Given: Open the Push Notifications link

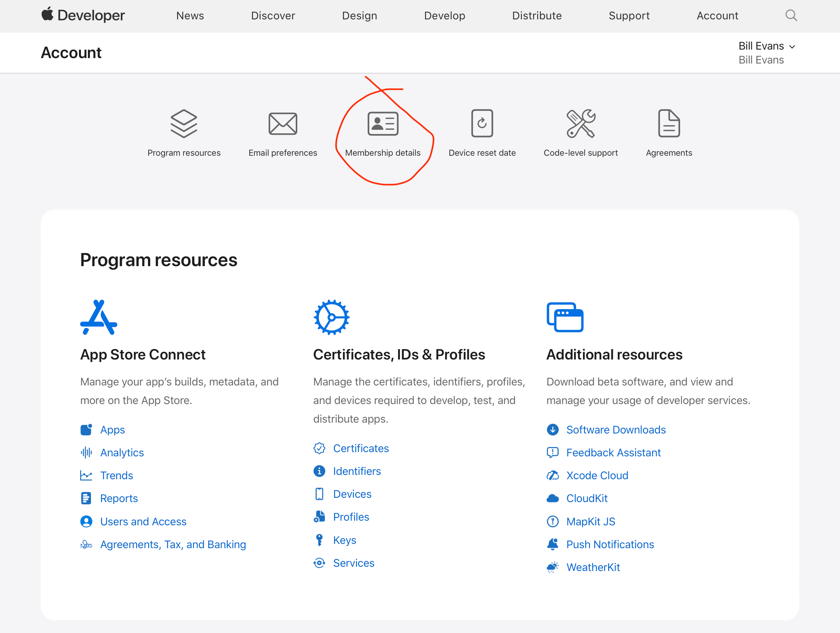Looking at the screenshot, I should [610, 544].
